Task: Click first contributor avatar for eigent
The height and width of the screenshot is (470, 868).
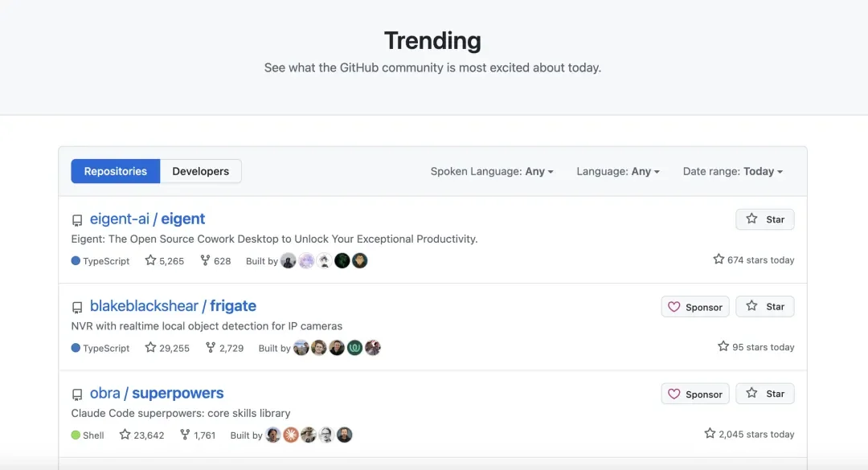Action: point(289,260)
